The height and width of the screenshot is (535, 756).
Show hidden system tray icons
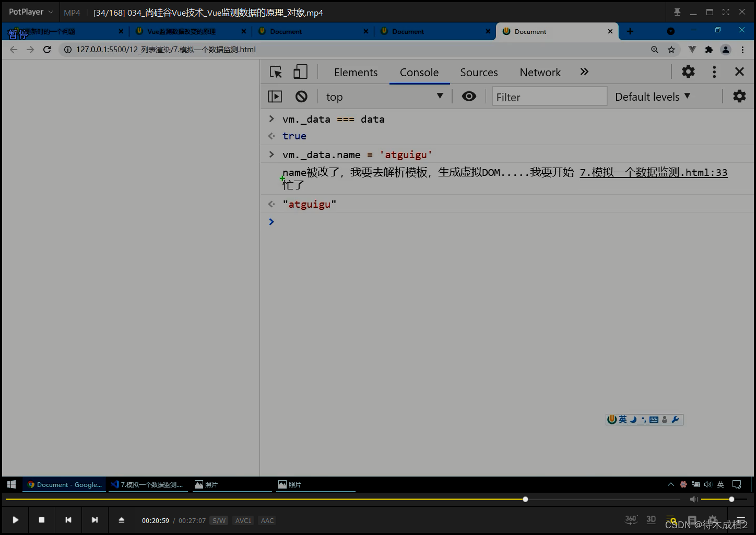[x=671, y=484]
